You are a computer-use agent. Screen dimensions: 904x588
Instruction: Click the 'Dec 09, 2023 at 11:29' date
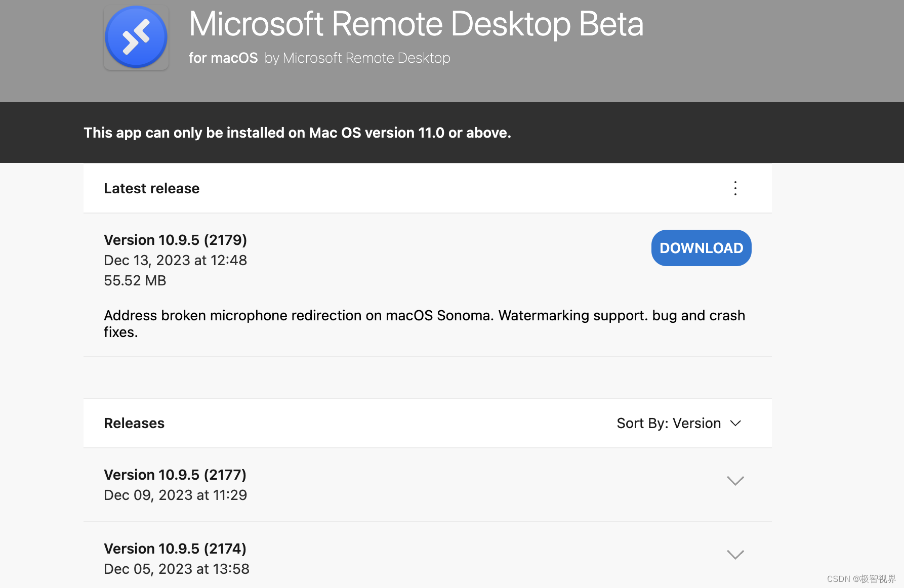point(175,495)
